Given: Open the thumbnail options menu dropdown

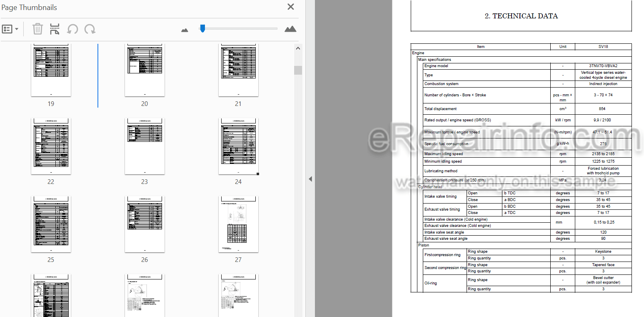Looking at the screenshot, I should 10,29.
